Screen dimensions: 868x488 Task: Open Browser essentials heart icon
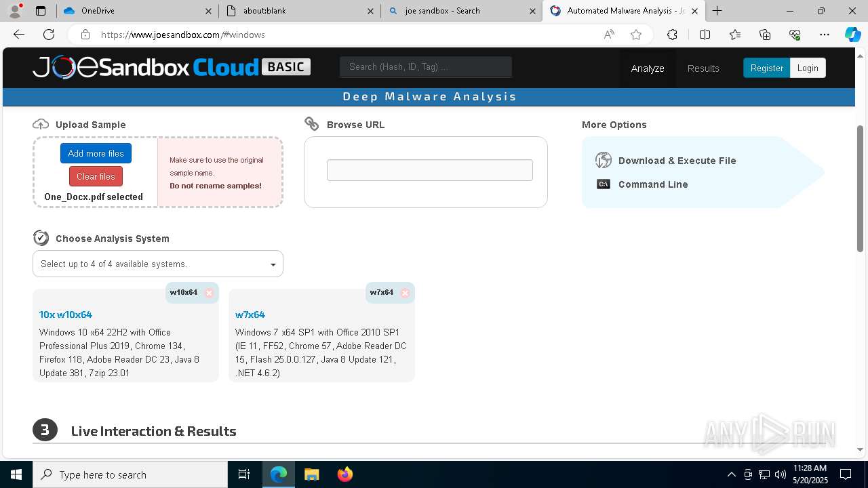795,35
